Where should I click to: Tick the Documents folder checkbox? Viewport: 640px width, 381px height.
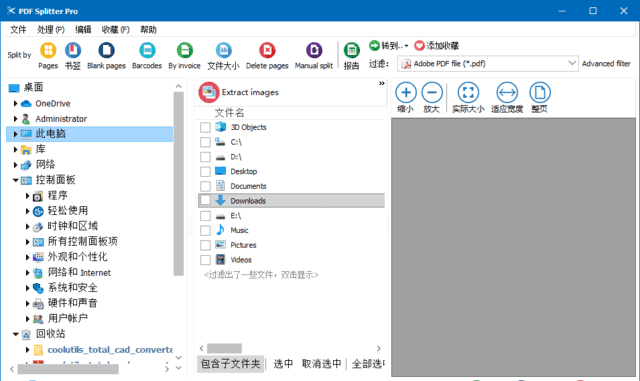click(205, 186)
